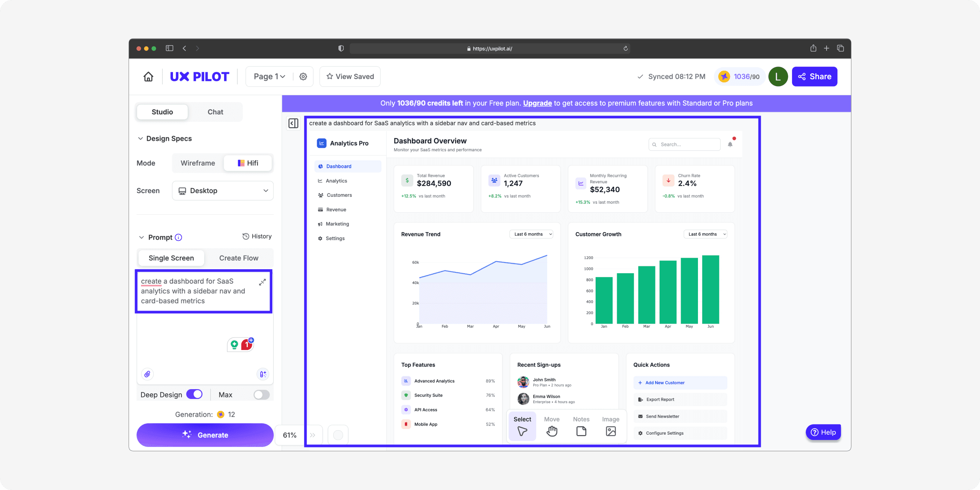Expand the prompt text box
Viewport: 980px width, 490px height.
(x=262, y=282)
